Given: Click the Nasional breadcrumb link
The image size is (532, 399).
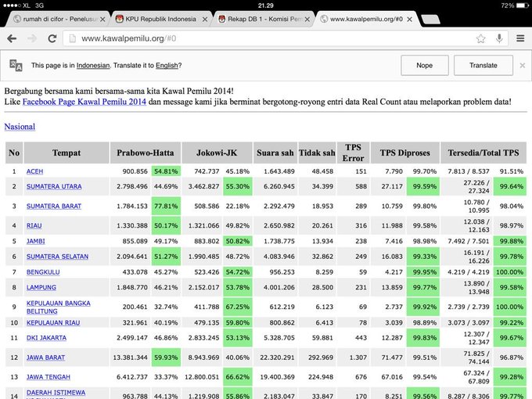Looking at the screenshot, I should [x=20, y=127].
